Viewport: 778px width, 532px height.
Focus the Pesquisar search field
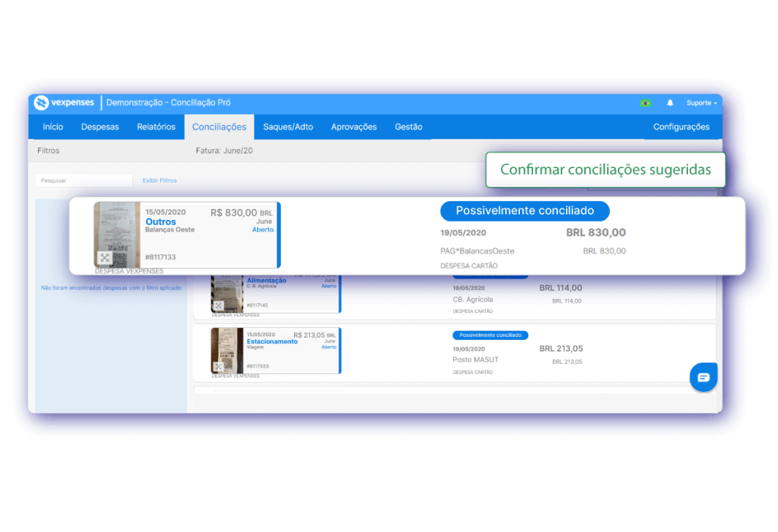(84, 180)
